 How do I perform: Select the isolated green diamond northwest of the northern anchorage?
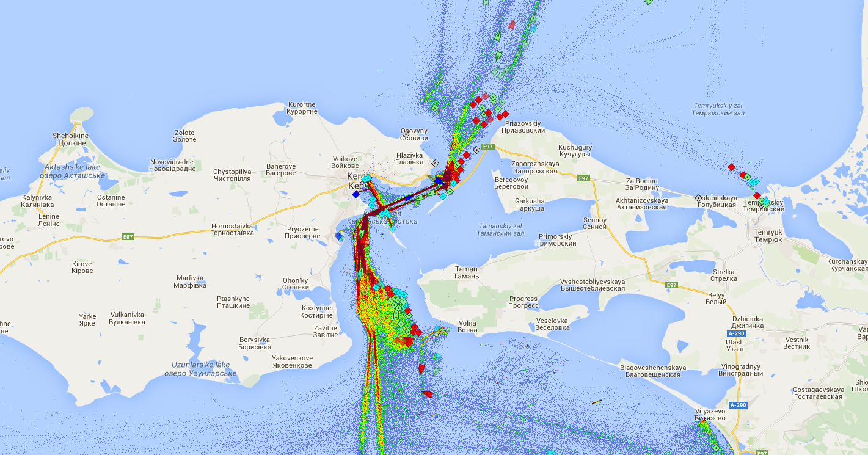pyautogui.click(x=435, y=107)
